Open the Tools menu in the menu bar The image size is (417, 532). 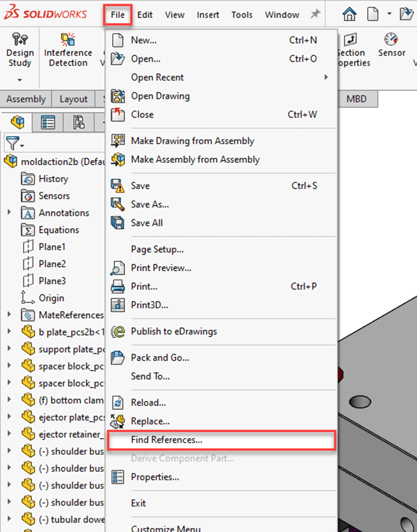click(242, 15)
